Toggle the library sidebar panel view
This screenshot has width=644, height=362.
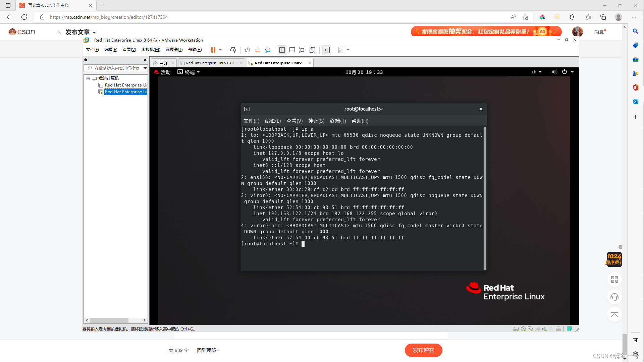(x=282, y=50)
